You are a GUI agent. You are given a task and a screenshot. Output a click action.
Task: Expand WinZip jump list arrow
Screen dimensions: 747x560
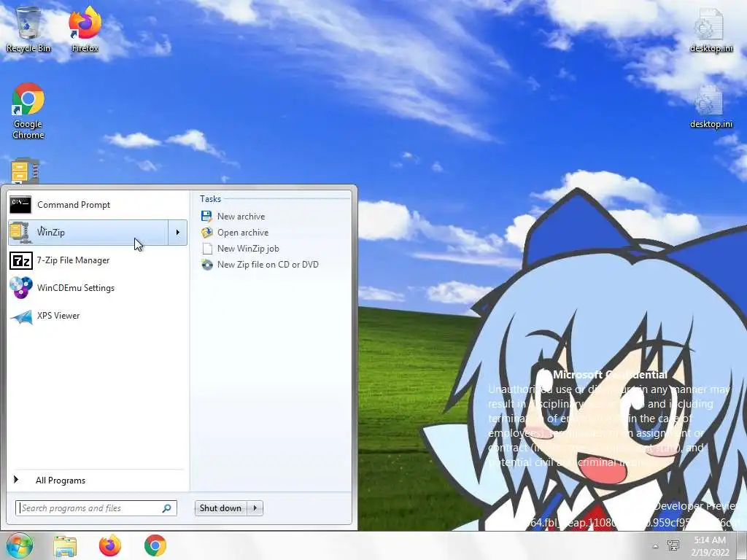(x=178, y=233)
